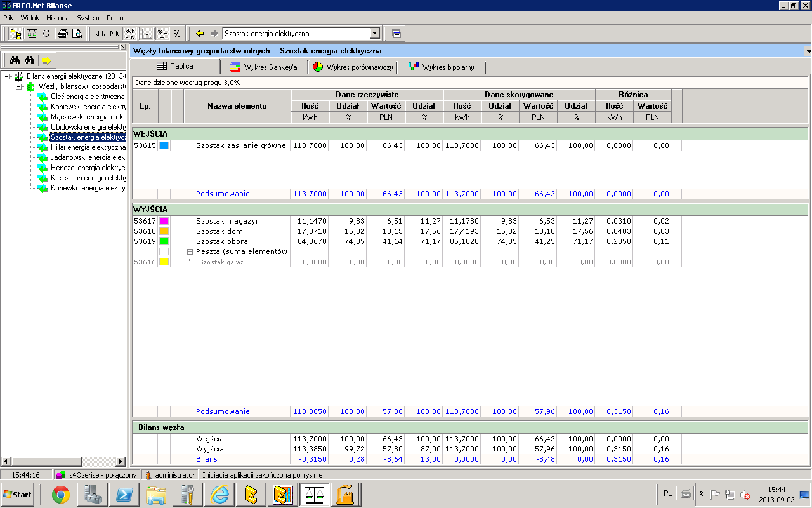Print using the printer toolbar icon
The height and width of the screenshot is (508, 812).
tap(62, 34)
